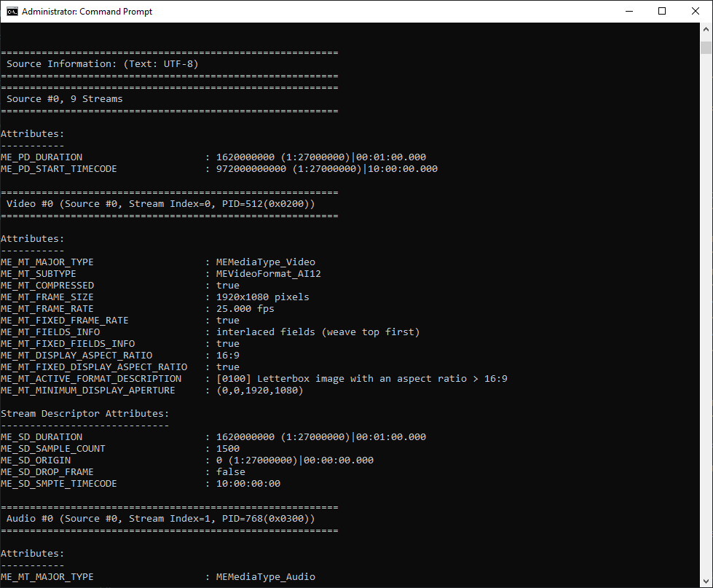Click the ME_MT_SUBTYPE label in Video section
713x588 pixels.
click(38, 274)
